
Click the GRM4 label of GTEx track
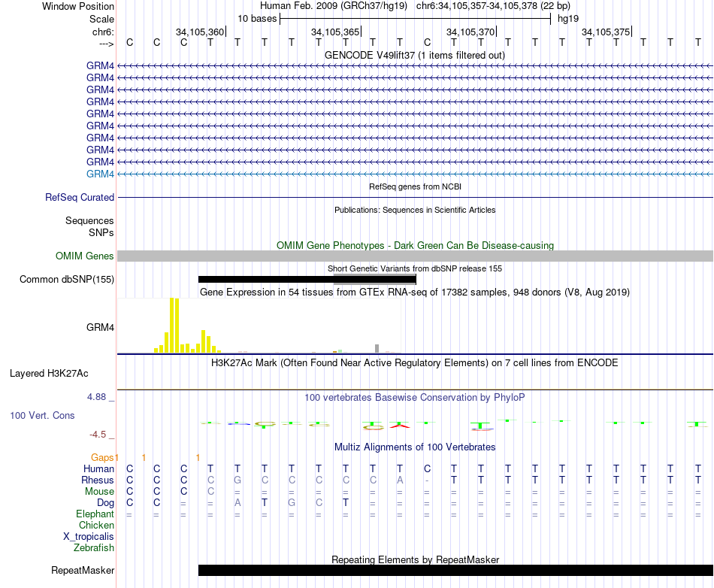(x=100, y=328)
